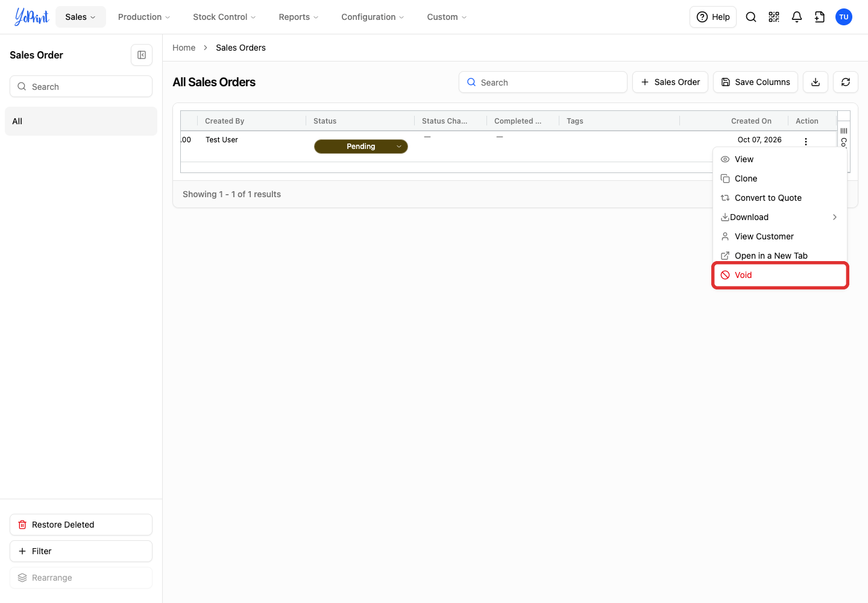Screen dimensions: 868x603
Task: Click the external link icon for Open in New Tab
Action: (725, 256)
